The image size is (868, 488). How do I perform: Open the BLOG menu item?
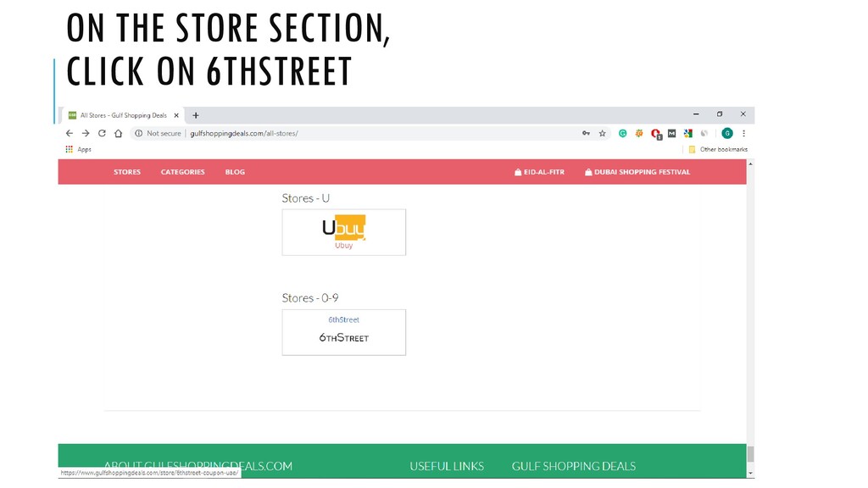[235, 172]
